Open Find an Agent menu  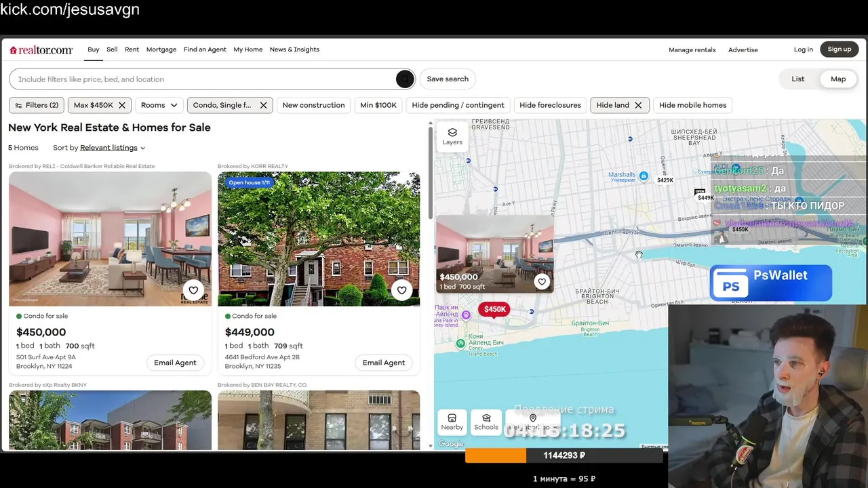pyautogui.click(x=205, y=49)
